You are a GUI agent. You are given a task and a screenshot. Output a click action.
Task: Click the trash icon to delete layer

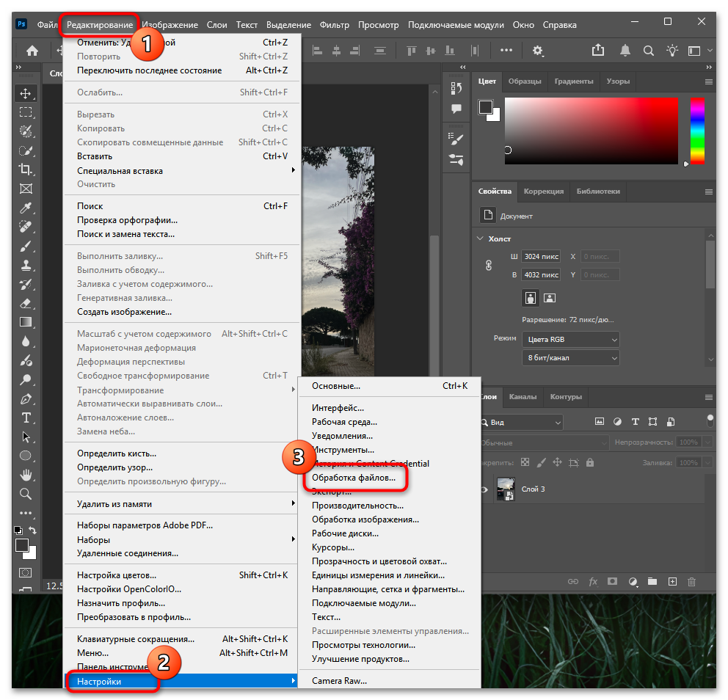tap(691, 582)
